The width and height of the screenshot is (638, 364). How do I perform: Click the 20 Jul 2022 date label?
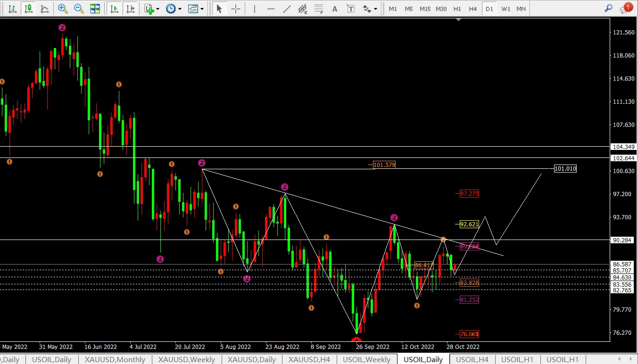click(190, 347)
